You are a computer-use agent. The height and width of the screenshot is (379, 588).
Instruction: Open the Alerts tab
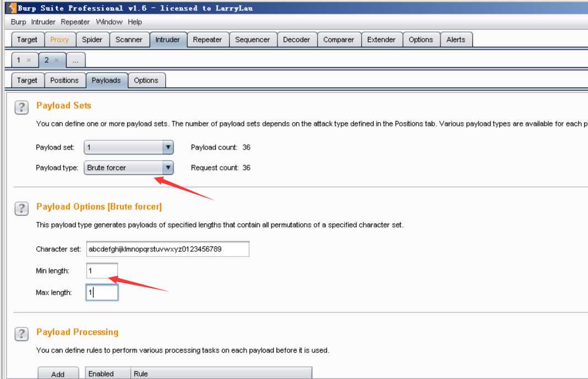pos(456,40)
